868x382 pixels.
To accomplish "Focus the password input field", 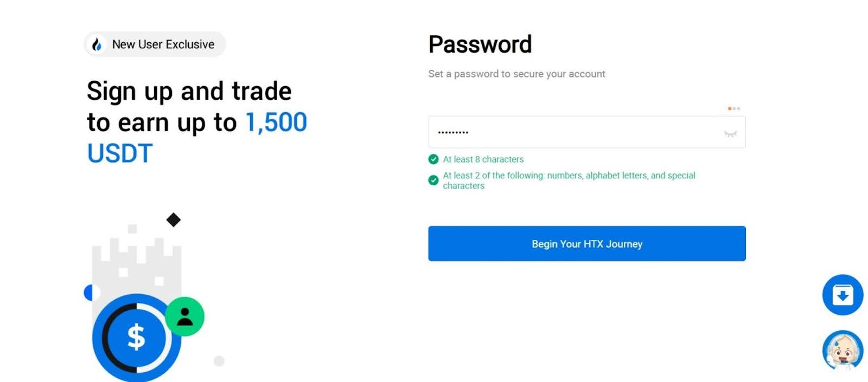I will pos(575,132).
